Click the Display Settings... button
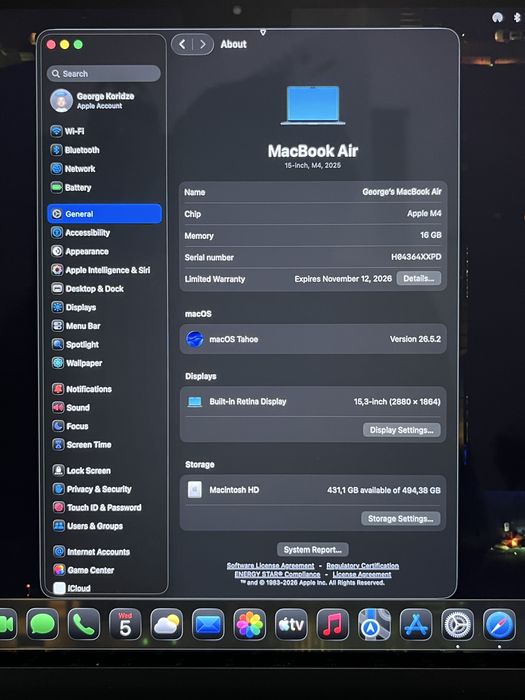525x700 pixels. pos(401,430)
